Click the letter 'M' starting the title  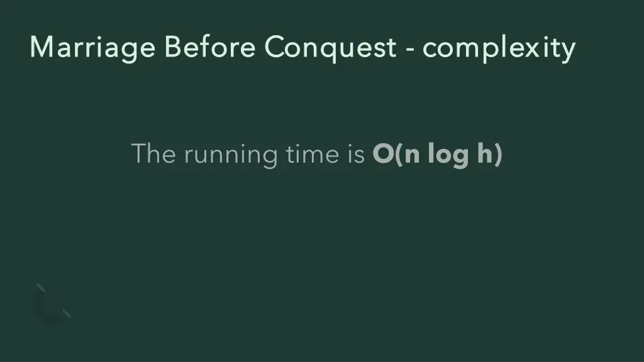coord(42,47)
